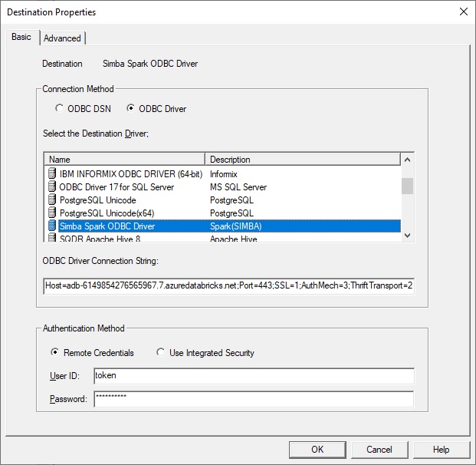Click the PostgreSQL Unicode database icon
Viewport: 476px width, 465px height.
[52, 200]
